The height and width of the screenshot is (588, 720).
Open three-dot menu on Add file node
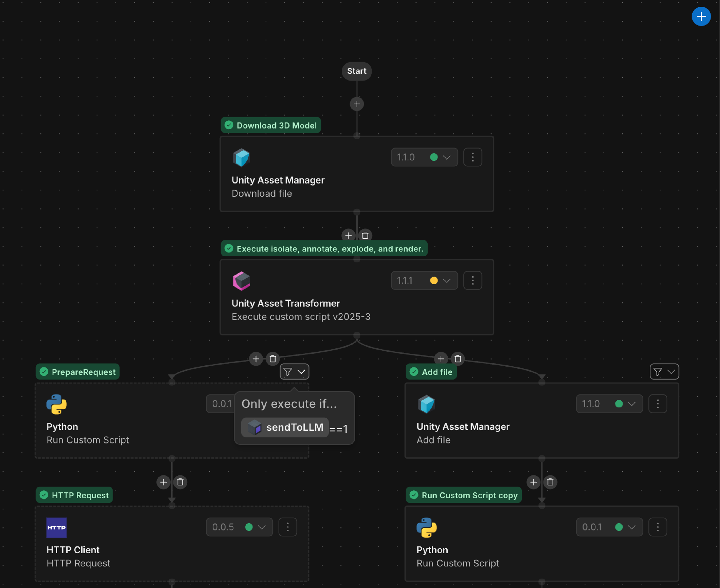click(658, 404)
